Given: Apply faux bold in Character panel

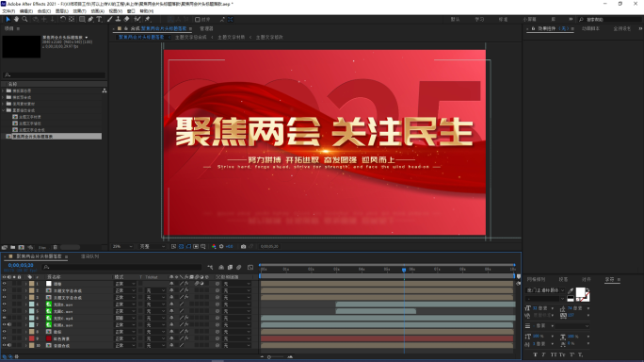Looking at the screenshot, I should 535,354.
